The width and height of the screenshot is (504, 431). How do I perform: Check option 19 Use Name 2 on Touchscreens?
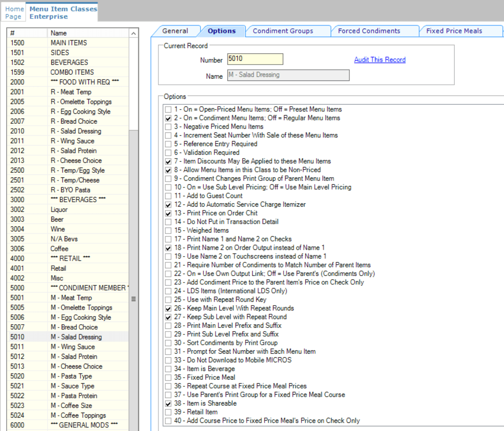point(168,257)
